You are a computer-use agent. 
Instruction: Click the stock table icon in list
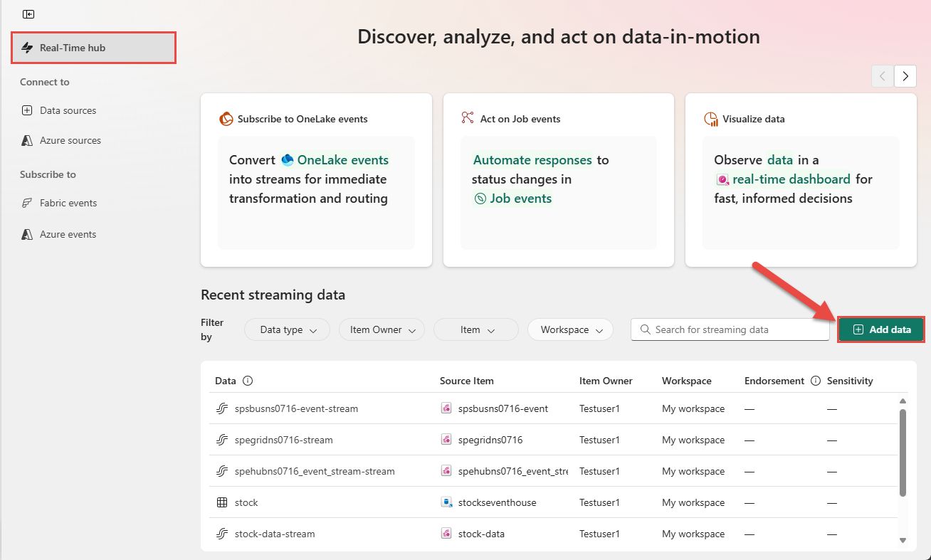pyautogui.click(x=222, y=502)
